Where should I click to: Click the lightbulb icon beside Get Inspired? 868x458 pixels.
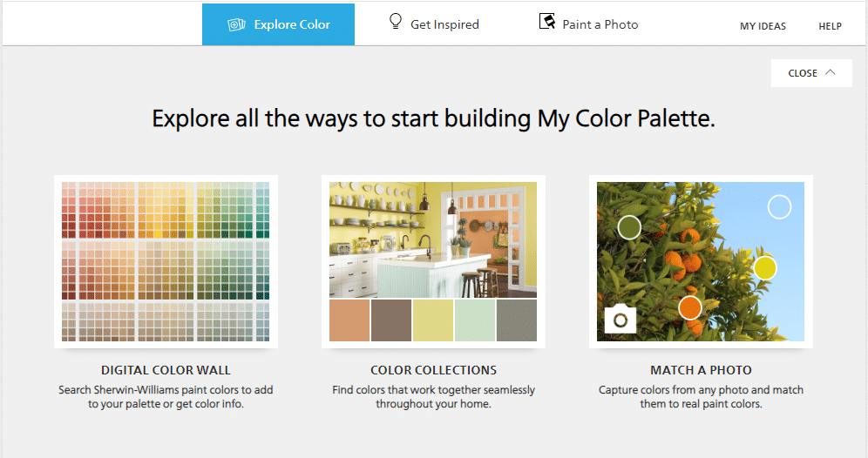396,22
